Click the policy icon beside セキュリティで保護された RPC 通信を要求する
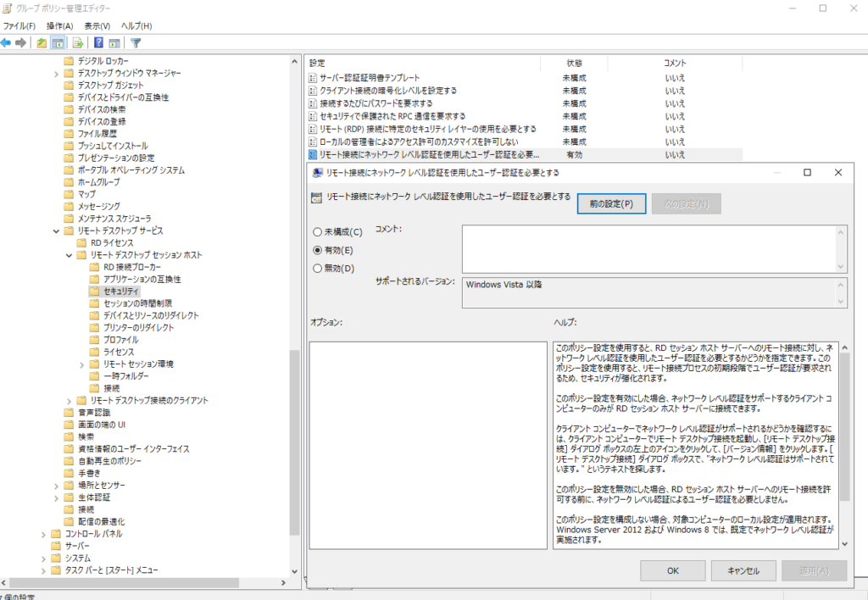868x600 pixels. [313, 116]
